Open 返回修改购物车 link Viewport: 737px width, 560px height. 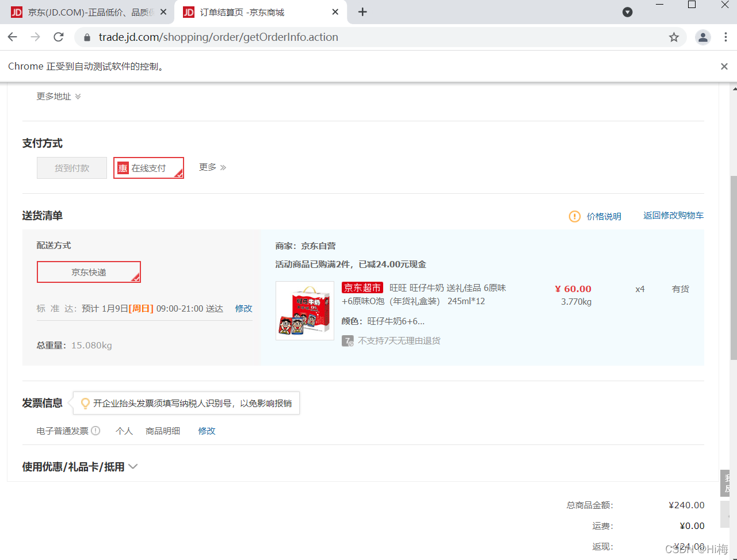click(673, 216)
